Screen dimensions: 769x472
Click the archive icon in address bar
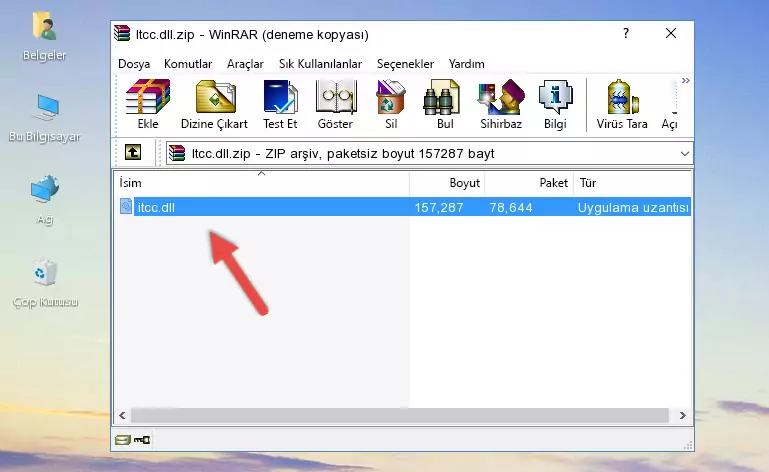(177, 153)
